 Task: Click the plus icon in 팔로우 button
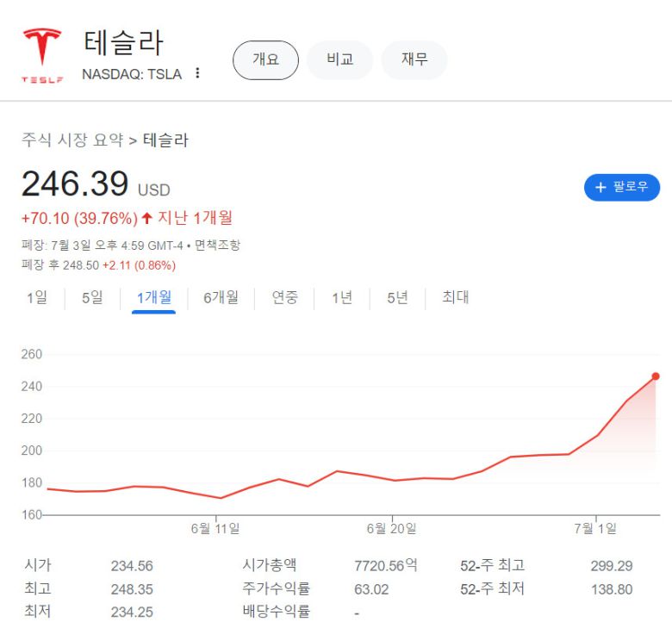(600, 187)
